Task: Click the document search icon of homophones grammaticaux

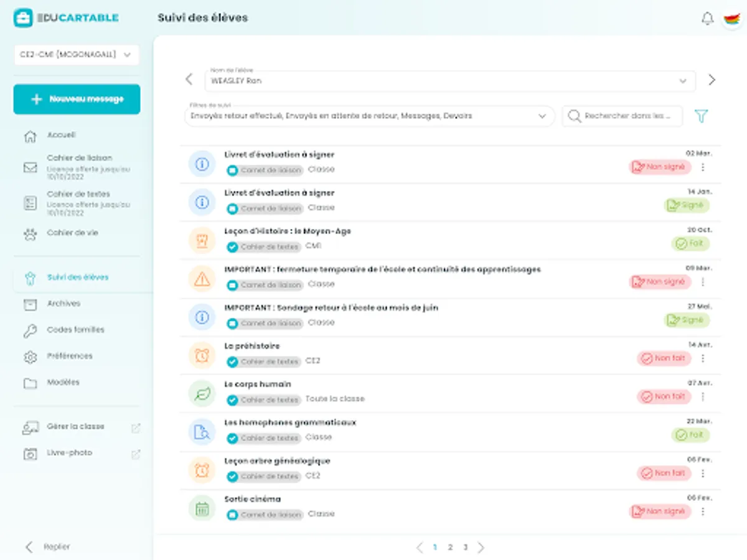Action: tap(202, 432)
